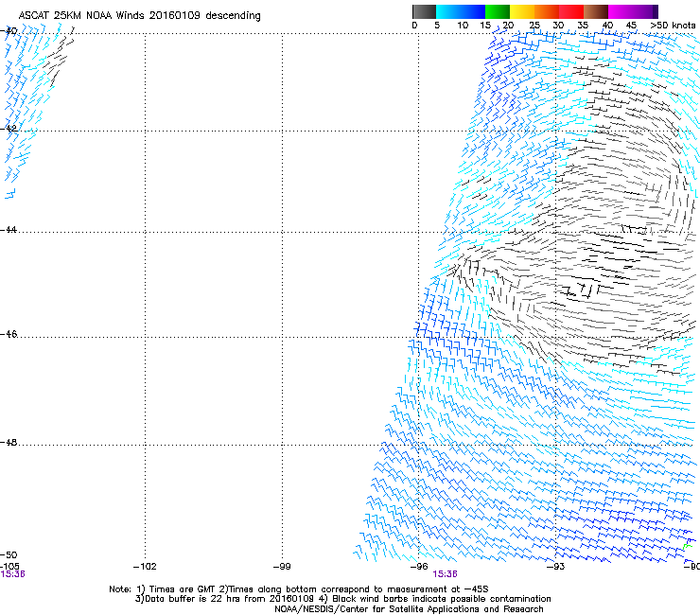Click legend label "10"
The image size is (700, 615).
coord(463,26)
